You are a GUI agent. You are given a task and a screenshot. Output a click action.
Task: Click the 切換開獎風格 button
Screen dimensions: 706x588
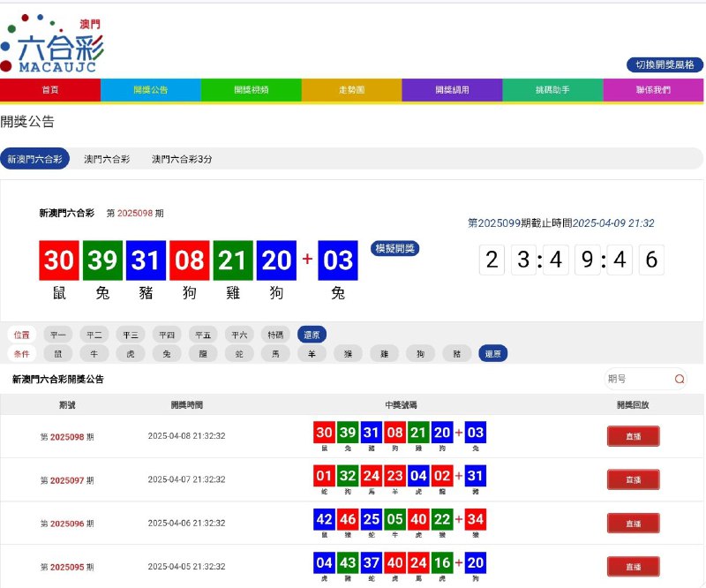[665, 64]
